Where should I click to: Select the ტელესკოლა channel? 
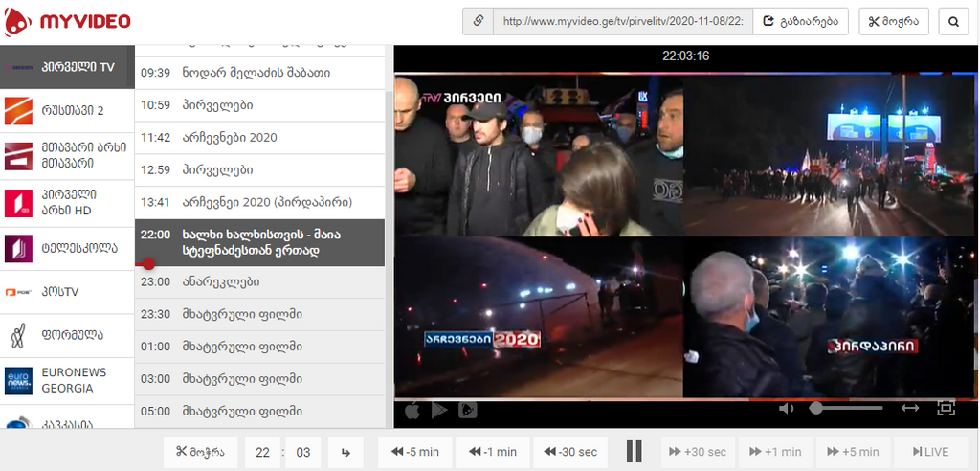(x=68, y=248)
